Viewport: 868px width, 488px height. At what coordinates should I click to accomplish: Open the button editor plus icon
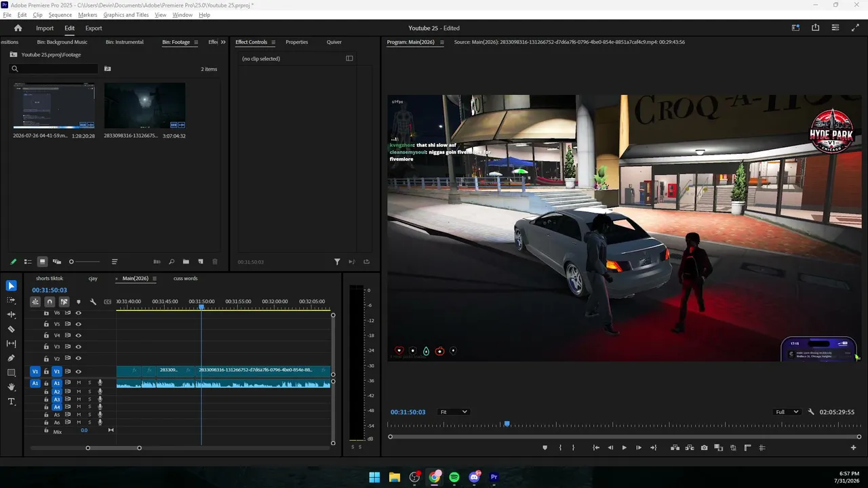click(853, 447)
